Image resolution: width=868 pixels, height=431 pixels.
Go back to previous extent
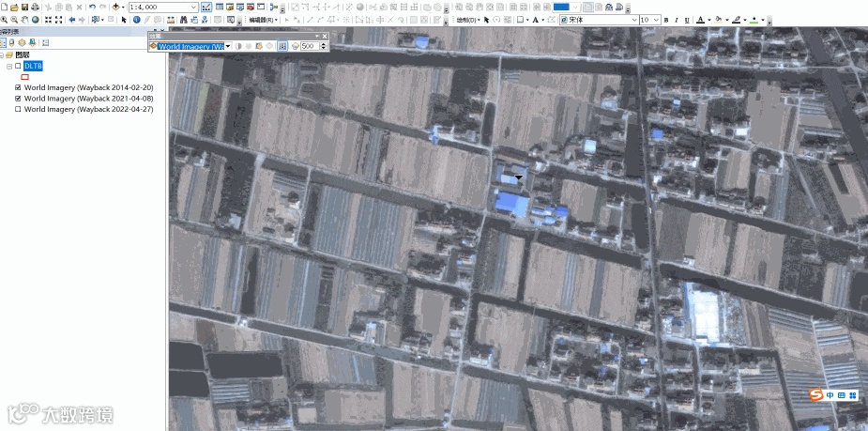72,20
